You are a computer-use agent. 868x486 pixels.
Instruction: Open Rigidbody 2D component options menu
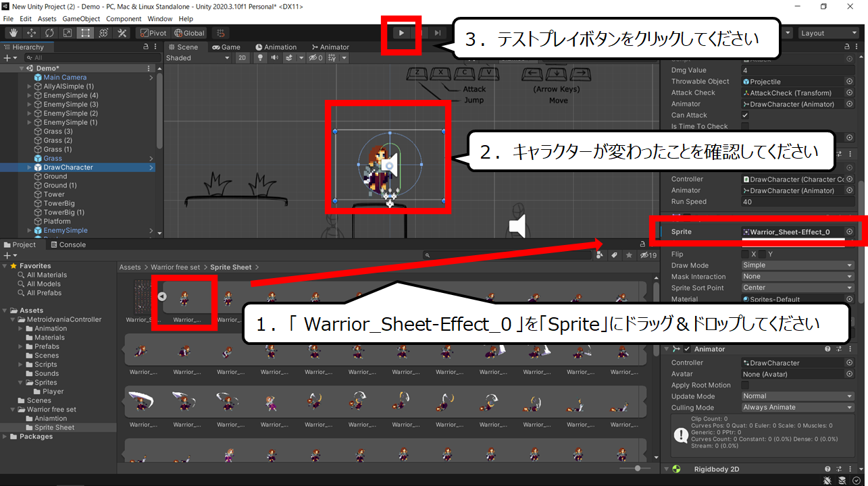(x=850, y=469)
